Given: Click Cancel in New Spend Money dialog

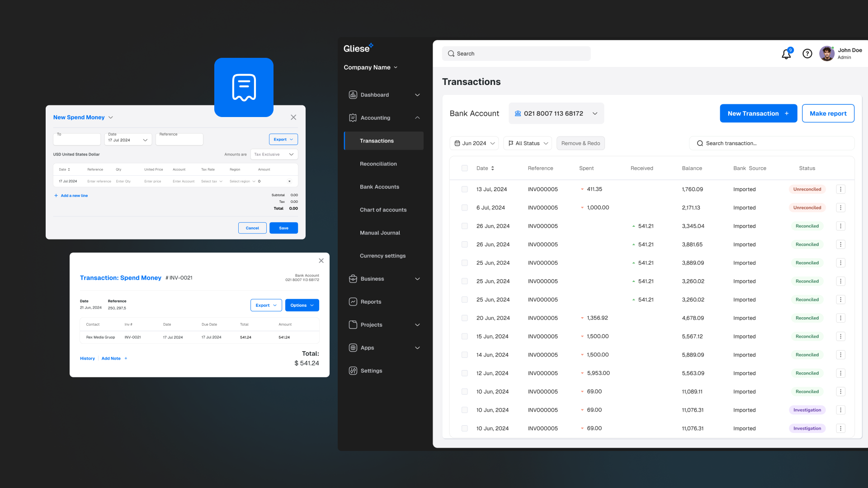Looking at the screenshot, I should click(252, 228).
